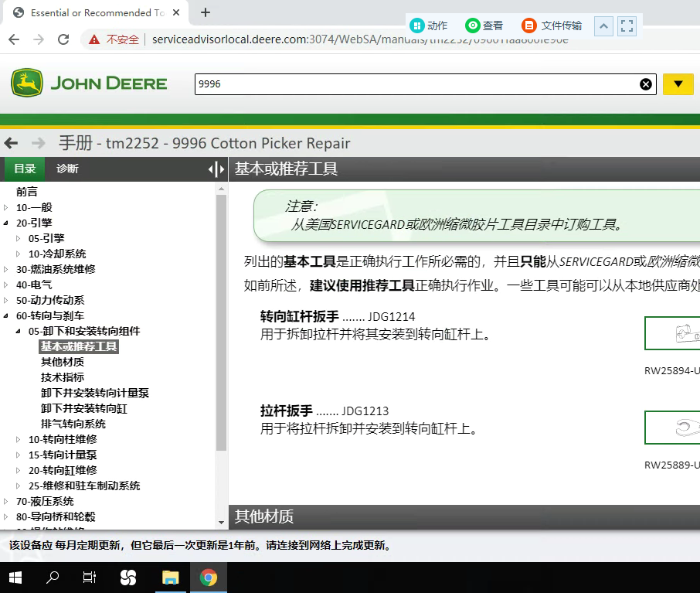Reload the page with the refresh icon

click(63, 39)
